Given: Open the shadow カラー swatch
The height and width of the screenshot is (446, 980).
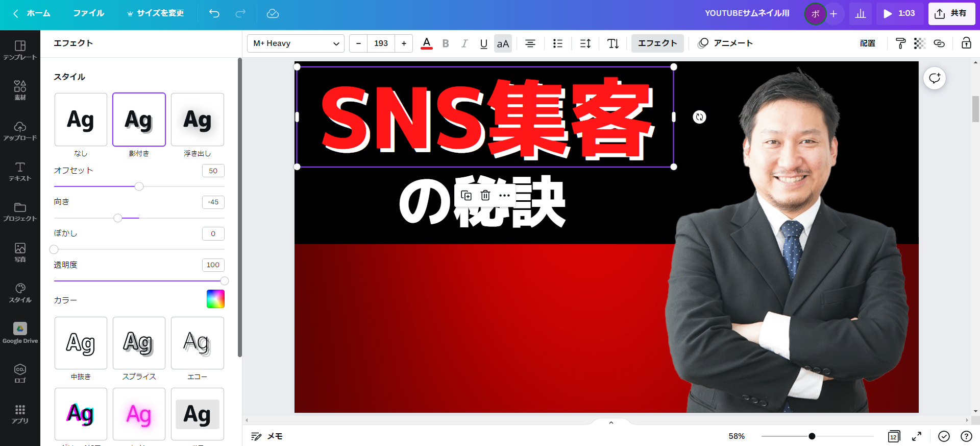Looking at the screenshot, I should click(x=215, y=299).
